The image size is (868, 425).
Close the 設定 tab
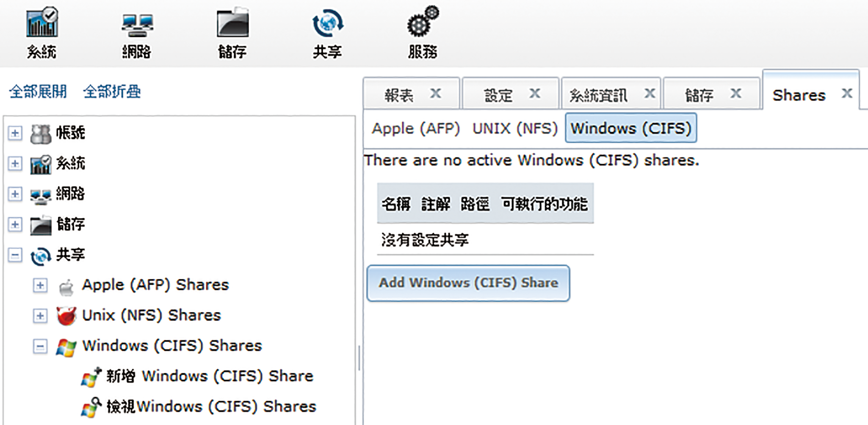tap(535, 93)
